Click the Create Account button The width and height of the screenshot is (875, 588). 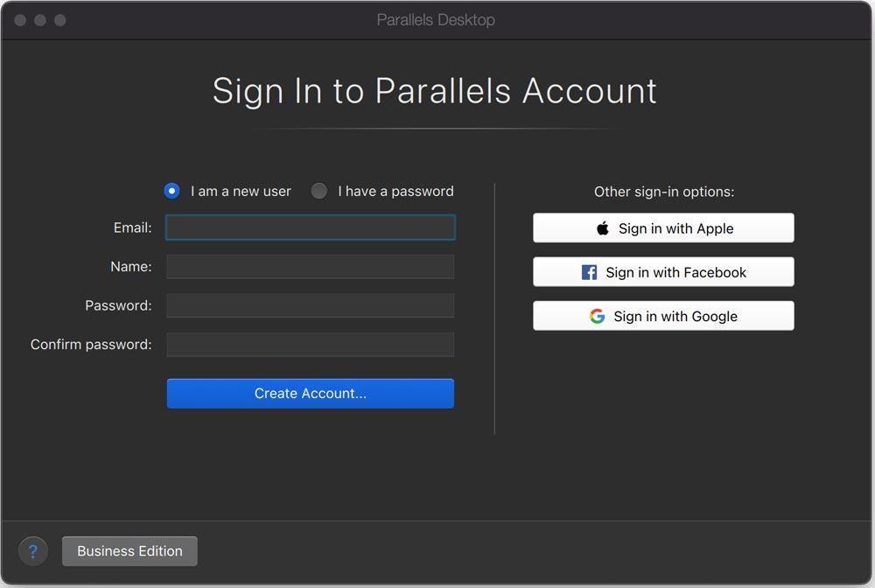pos(310,393)
